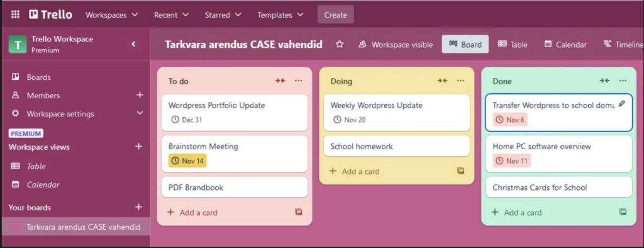The image size is (644, 248).
Task: Collapse the To do list with arrows icon
Action: 280,81
